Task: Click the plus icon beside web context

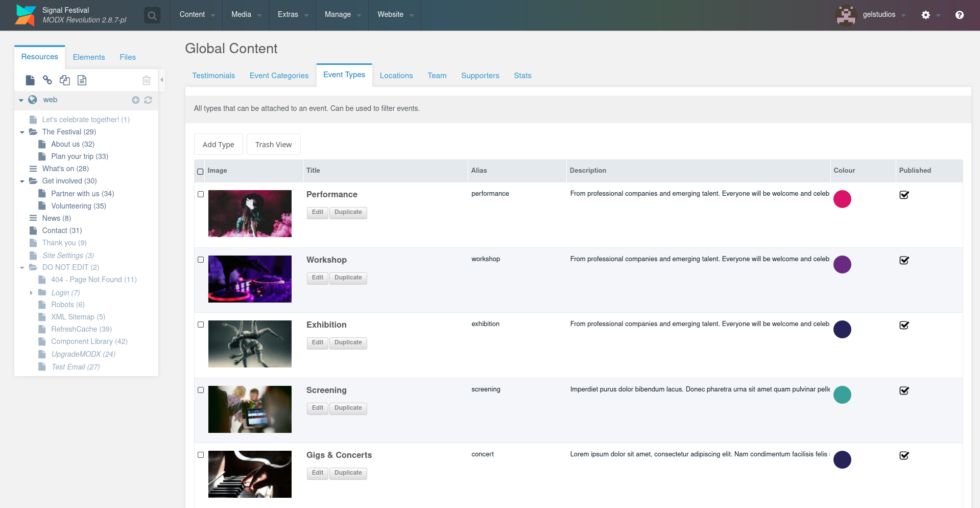Action: 135,100
